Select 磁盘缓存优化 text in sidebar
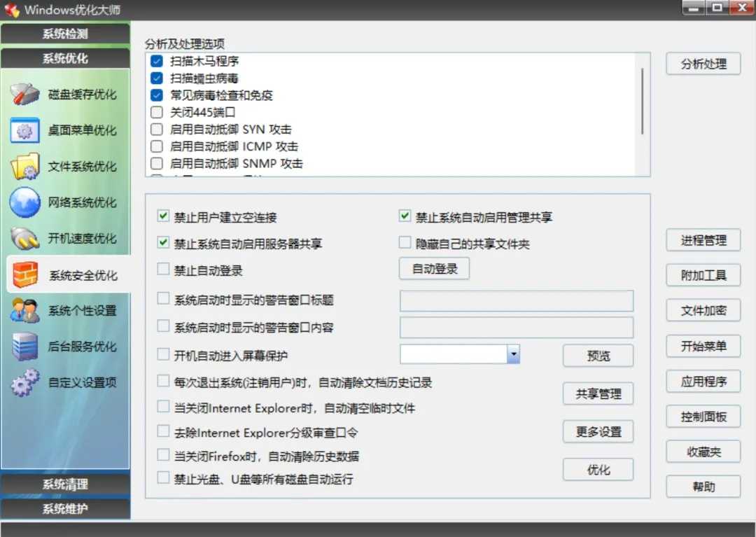This screenshot has width=756, height=537. [x=82, y=95]
